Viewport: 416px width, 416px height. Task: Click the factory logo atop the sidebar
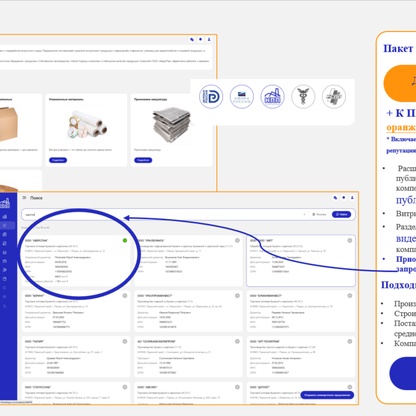pyautogui.click(x=5, y=203)
